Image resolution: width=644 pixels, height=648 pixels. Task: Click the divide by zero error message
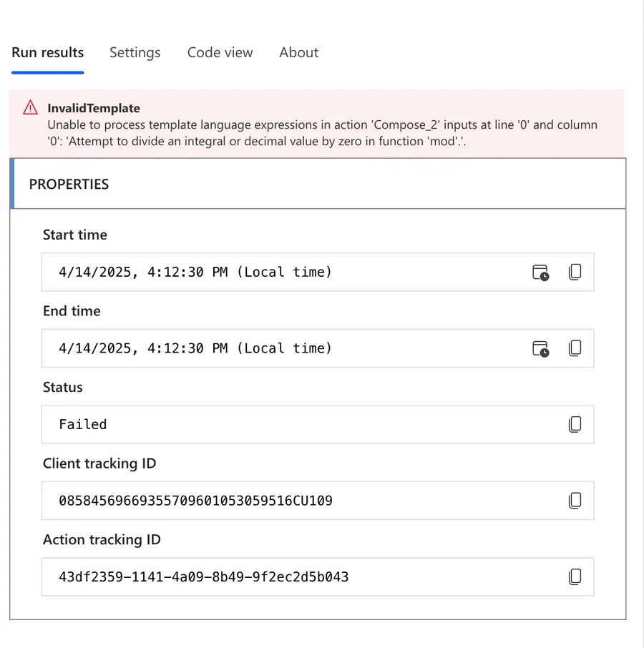pos(322,133)
